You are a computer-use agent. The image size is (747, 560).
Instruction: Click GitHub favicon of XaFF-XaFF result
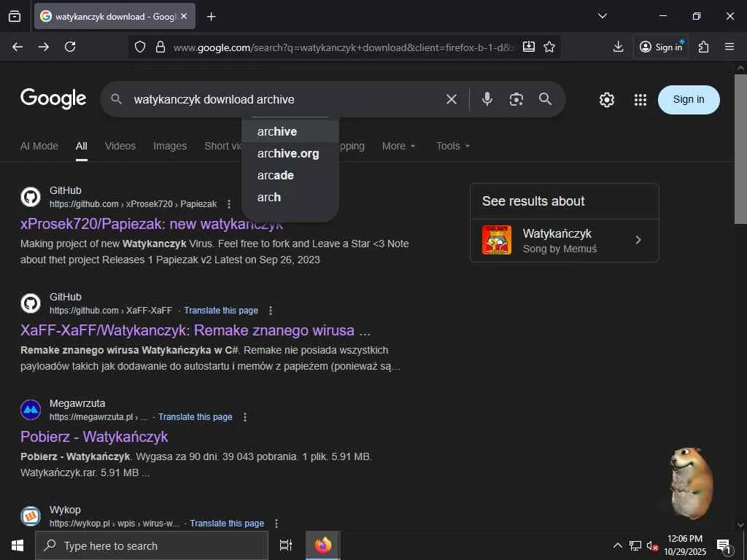(31, 303)
